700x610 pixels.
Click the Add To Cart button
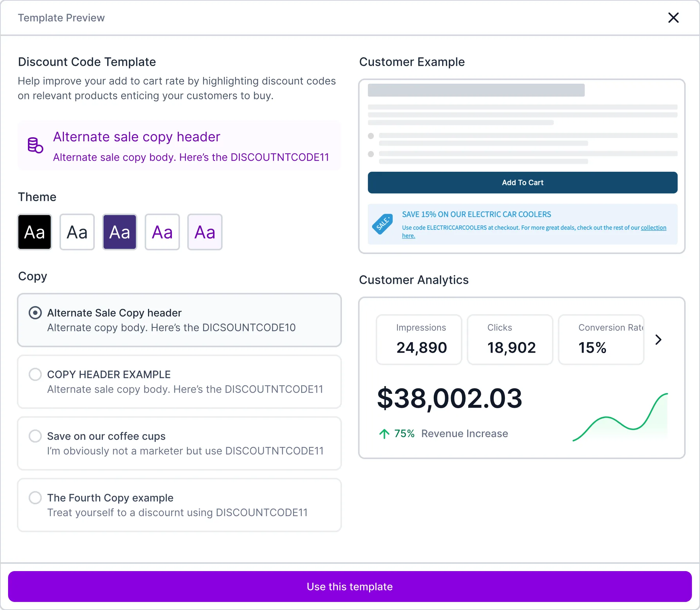pos(523,182)
